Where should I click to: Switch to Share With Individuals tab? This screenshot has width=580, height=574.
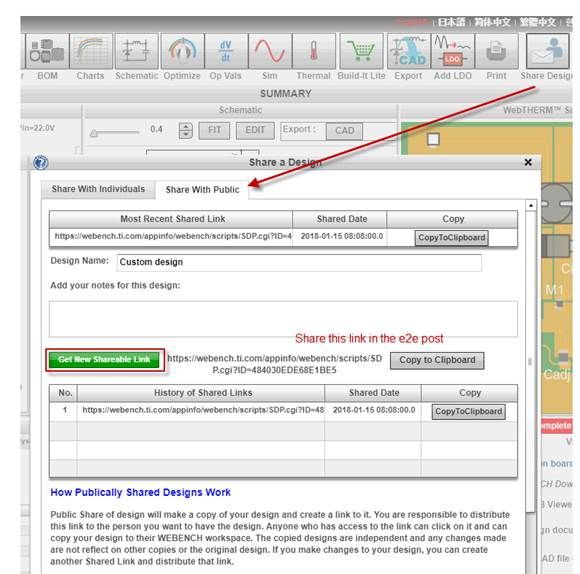click(98, 189)
